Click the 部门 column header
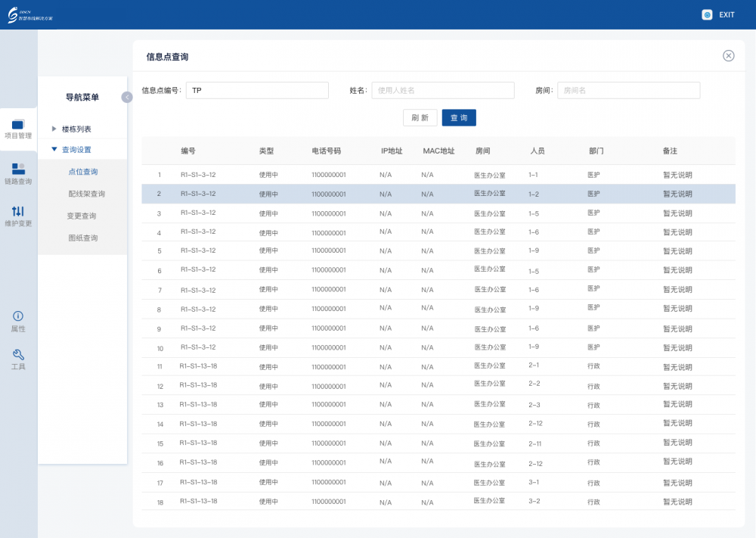Screen dimensions: 756x538 point(596,151)
